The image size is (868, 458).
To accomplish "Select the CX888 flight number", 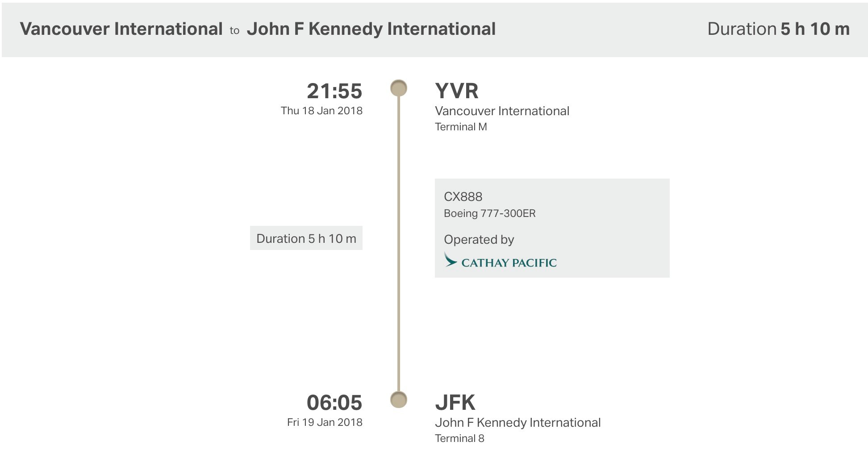I will 463,197.
